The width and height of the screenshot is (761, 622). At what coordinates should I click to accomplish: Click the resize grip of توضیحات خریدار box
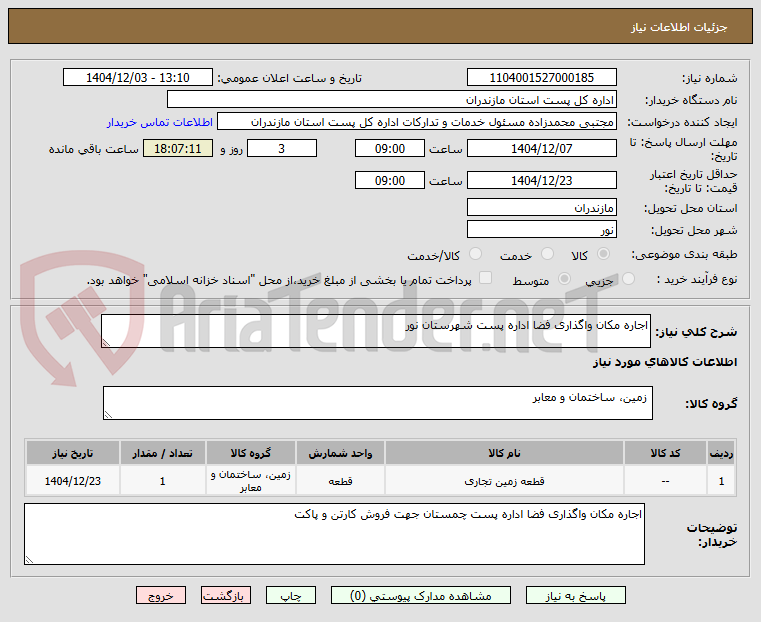29,559
